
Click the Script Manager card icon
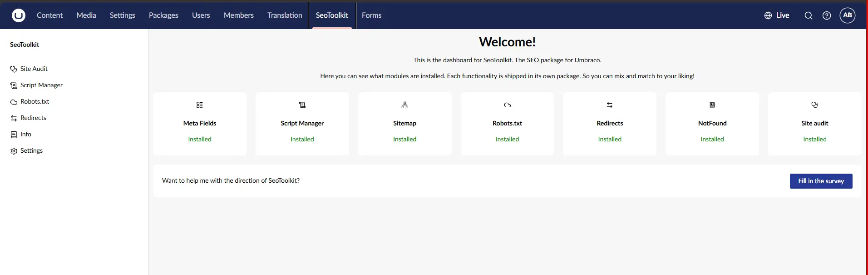click(x=302, y=105)
